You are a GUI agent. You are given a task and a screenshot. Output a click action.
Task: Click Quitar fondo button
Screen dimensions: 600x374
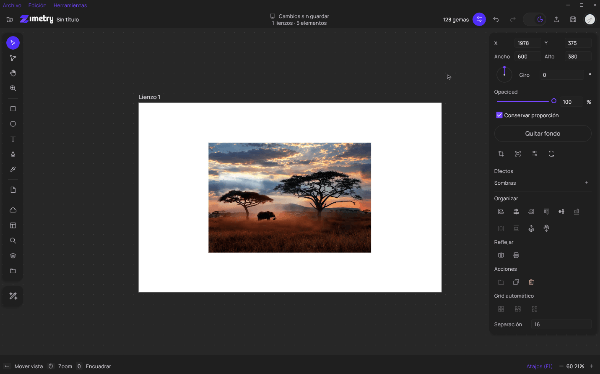(543, 134)
